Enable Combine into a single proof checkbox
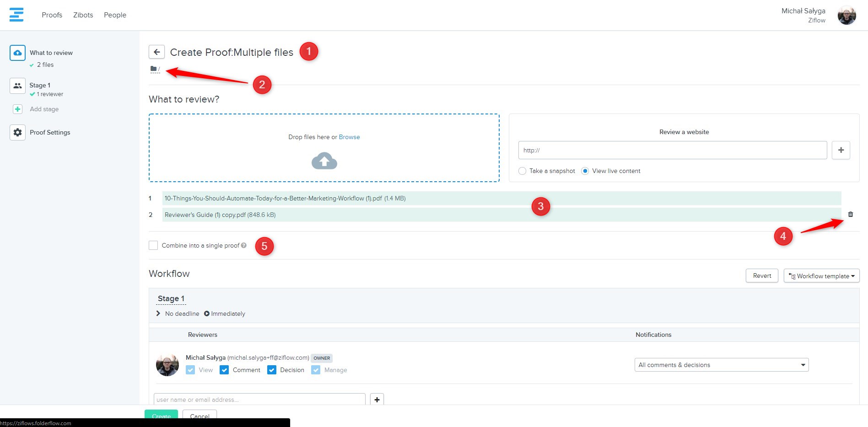 tap(153, 245)
